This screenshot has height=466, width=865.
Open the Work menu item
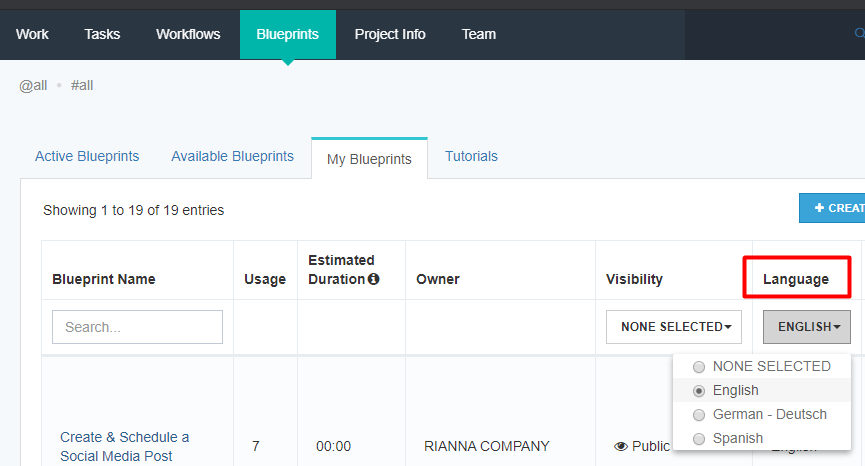pos(32,34)
